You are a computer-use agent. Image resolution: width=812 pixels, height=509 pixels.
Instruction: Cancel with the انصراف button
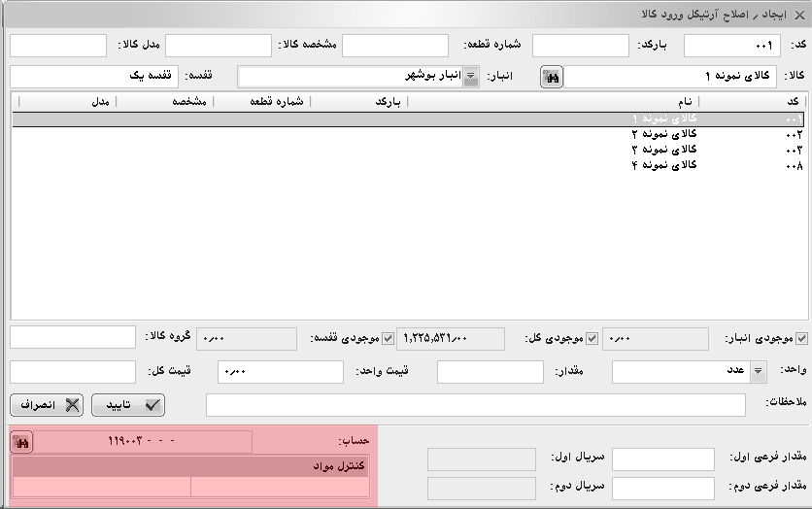click(47, 404)
